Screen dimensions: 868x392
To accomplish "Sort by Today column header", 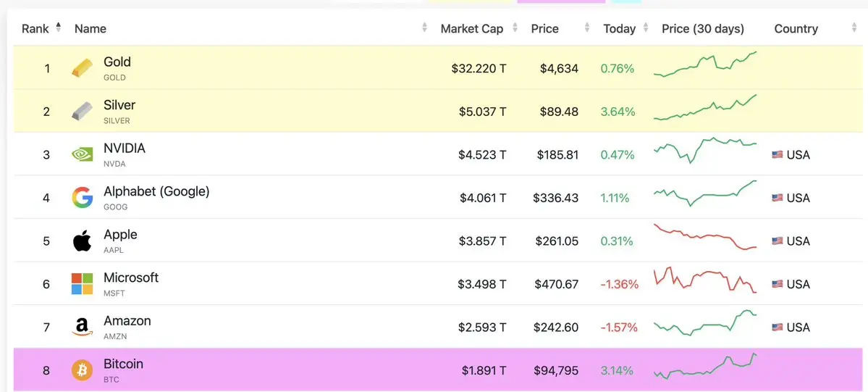I will click(x=619, y=29).
